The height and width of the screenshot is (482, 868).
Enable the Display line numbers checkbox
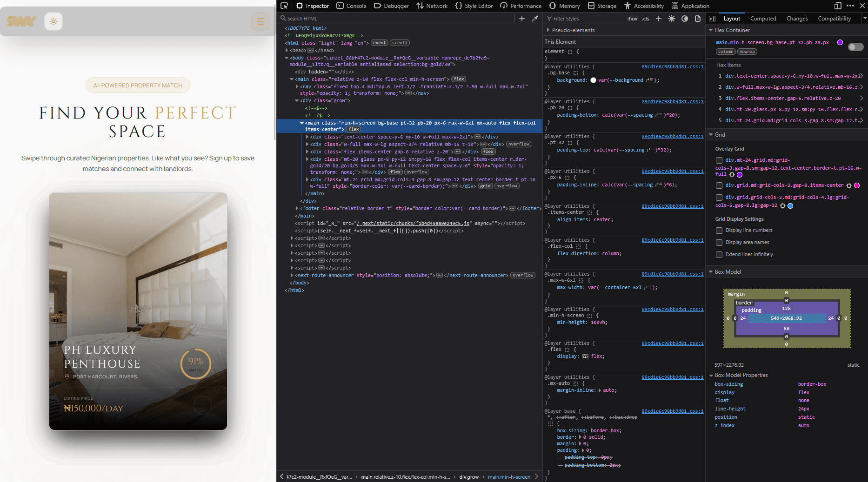click(719, 230)
